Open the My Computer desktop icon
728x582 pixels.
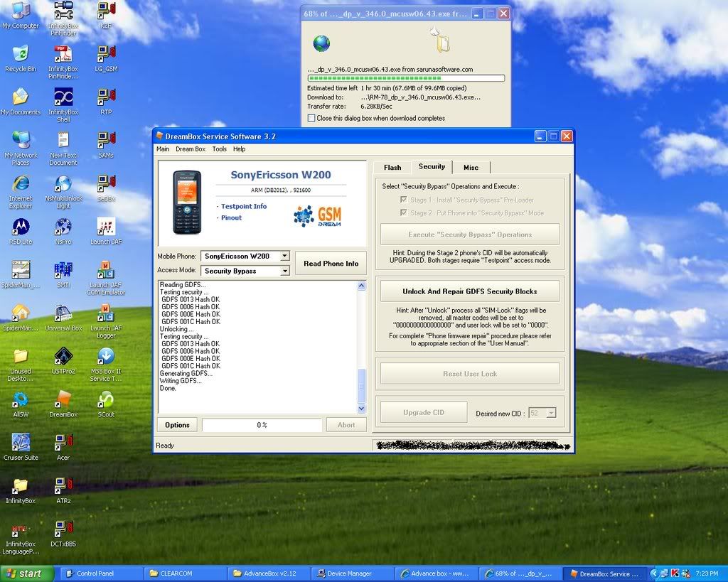(x=21, y=14)
